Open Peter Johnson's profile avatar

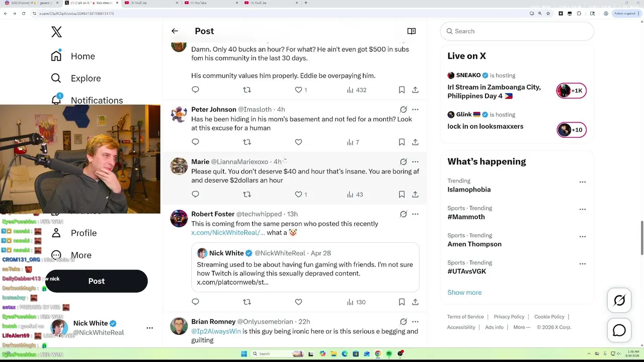179,115
